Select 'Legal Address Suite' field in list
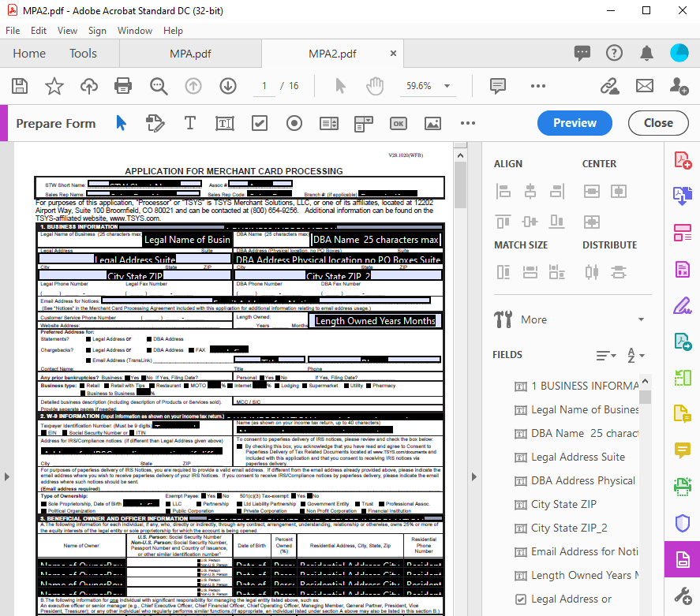This screenshot has width=700, height=616. [578, 457]
